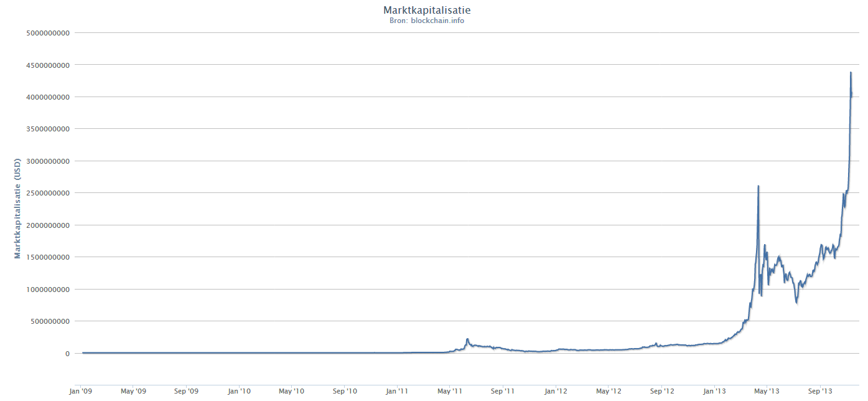Click the x-axis label May '13
This screenshot has width=868, height=401.
click(x=767, y=392)
